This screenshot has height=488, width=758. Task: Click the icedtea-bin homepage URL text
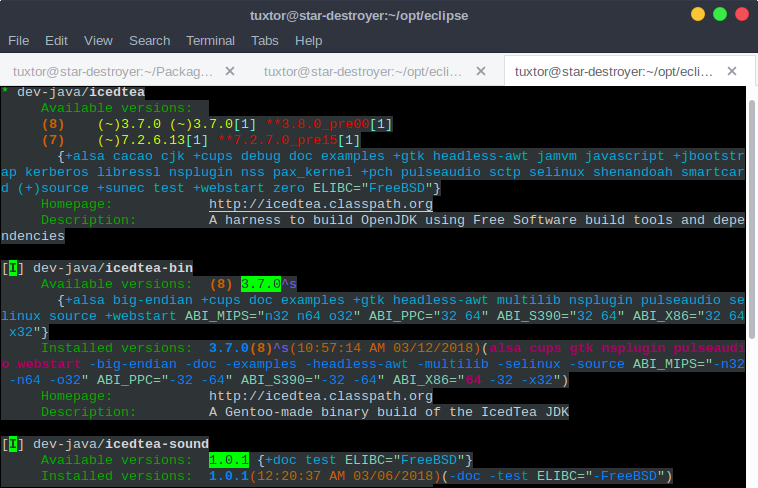click(x=321, y=396)
